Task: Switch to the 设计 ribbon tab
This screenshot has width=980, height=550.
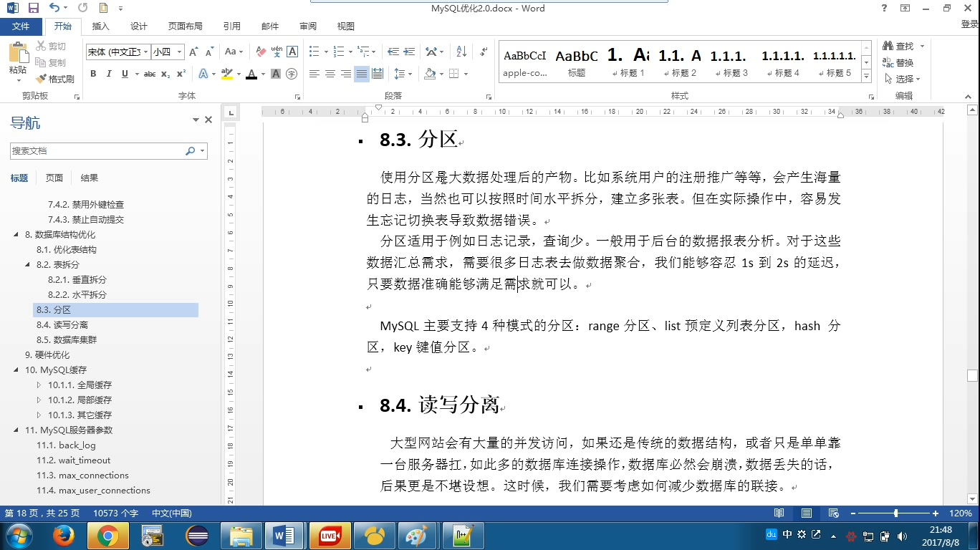Action: click(139, 26)
